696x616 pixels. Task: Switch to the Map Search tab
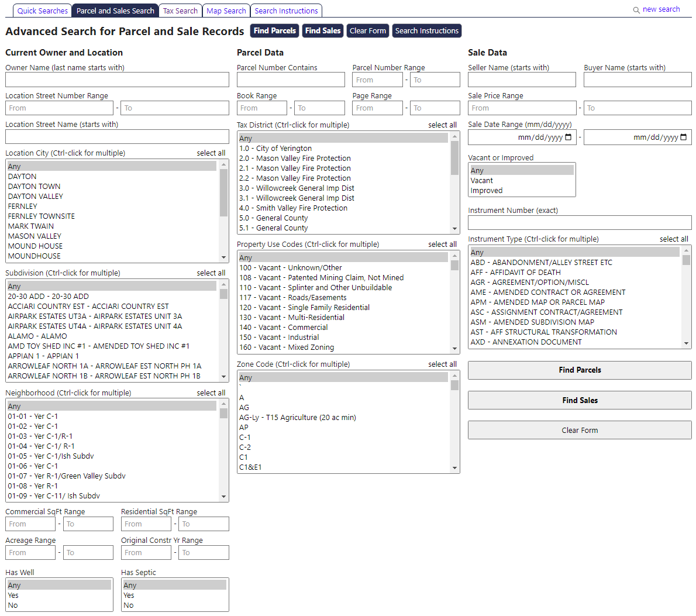tap(226, 11)
